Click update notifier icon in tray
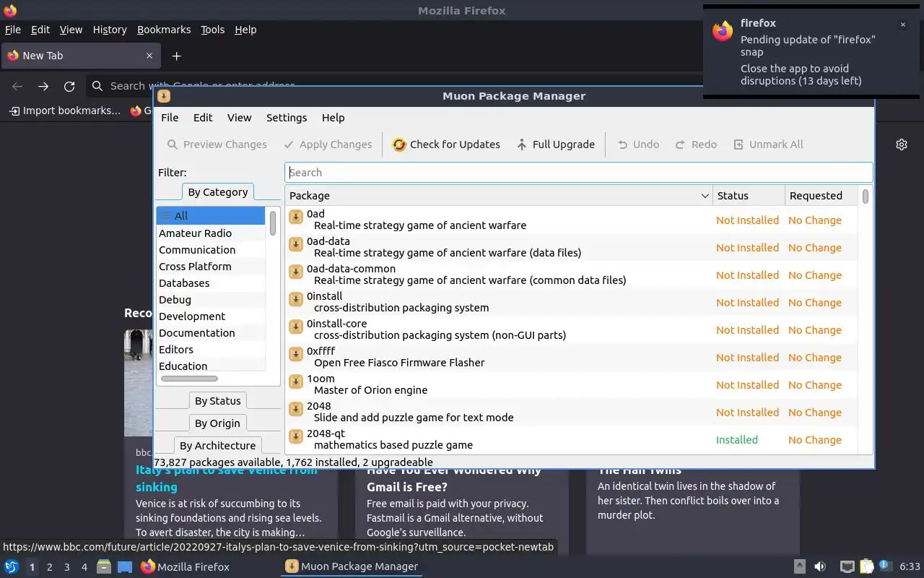Viewport: 924px width, 578px height. click(x=886, y=566)
